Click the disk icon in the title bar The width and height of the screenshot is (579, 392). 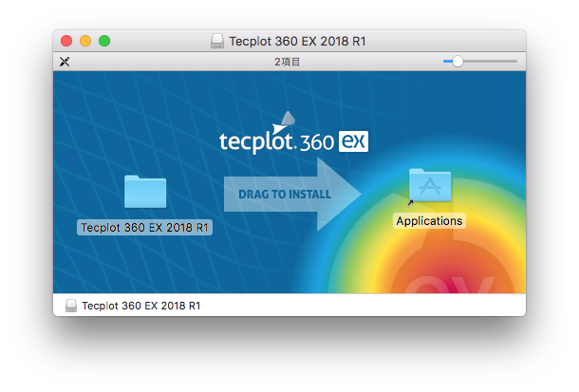pyautogui.click(x=217, y=41)
